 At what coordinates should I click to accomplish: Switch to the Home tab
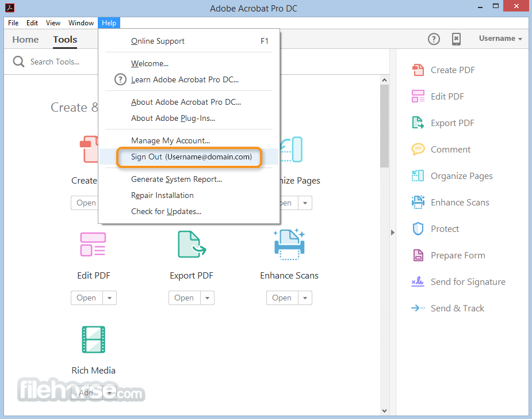(x=25, y=39)
